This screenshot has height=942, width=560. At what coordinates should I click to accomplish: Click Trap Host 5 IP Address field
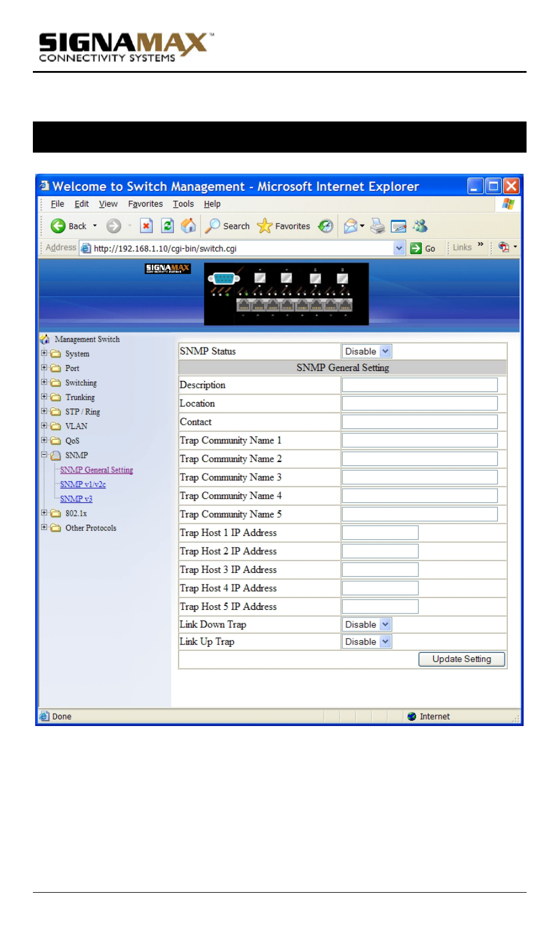[x=380, y=607]
